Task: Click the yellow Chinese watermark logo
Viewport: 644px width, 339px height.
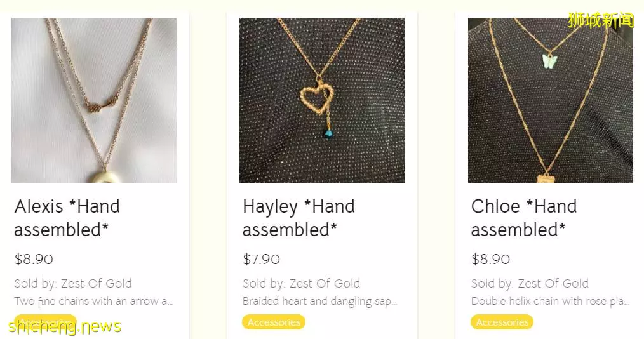Action: point(601,20)
